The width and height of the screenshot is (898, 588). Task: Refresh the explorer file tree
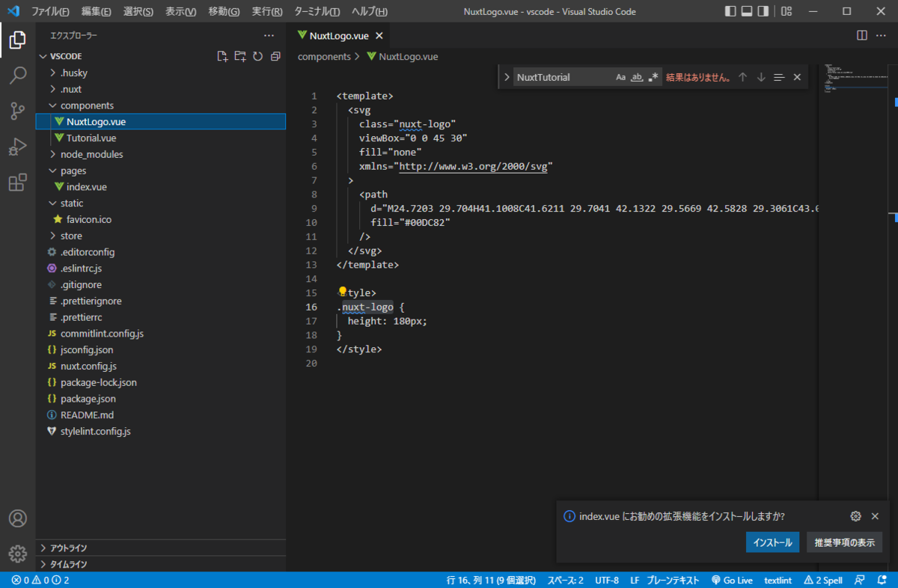point(257,56)
